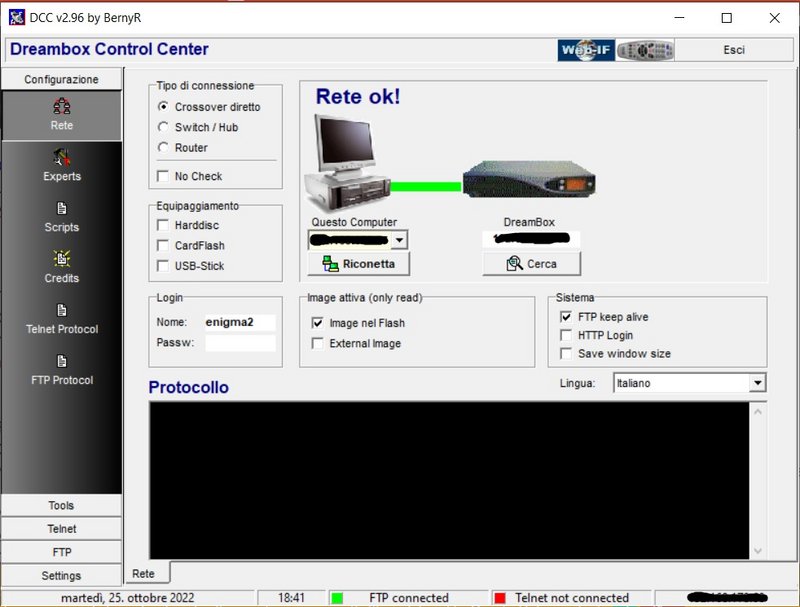Check the USB-Stick equipment option
The image size is (800, 607).
pyautogui.click(x=163, y=266)
